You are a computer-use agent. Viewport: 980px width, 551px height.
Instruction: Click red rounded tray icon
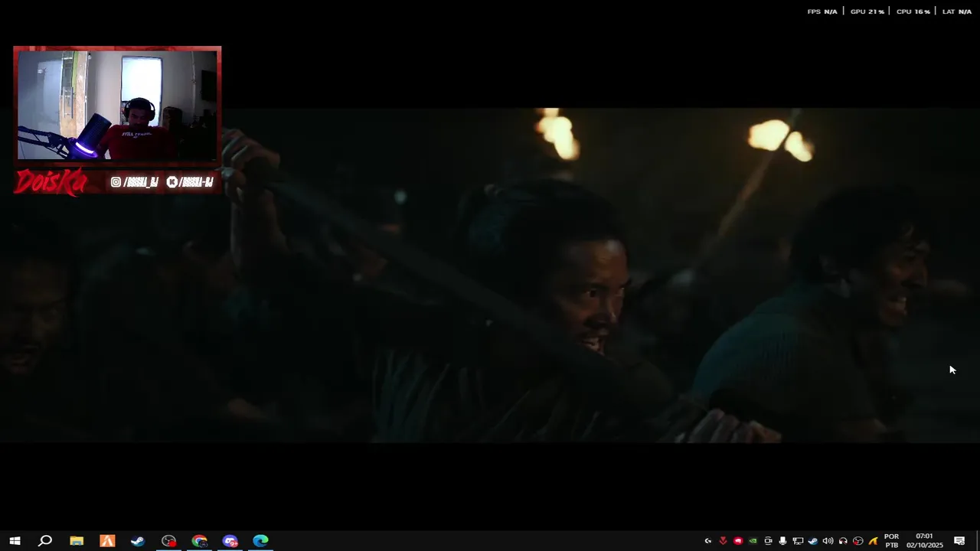coord(738,541)
